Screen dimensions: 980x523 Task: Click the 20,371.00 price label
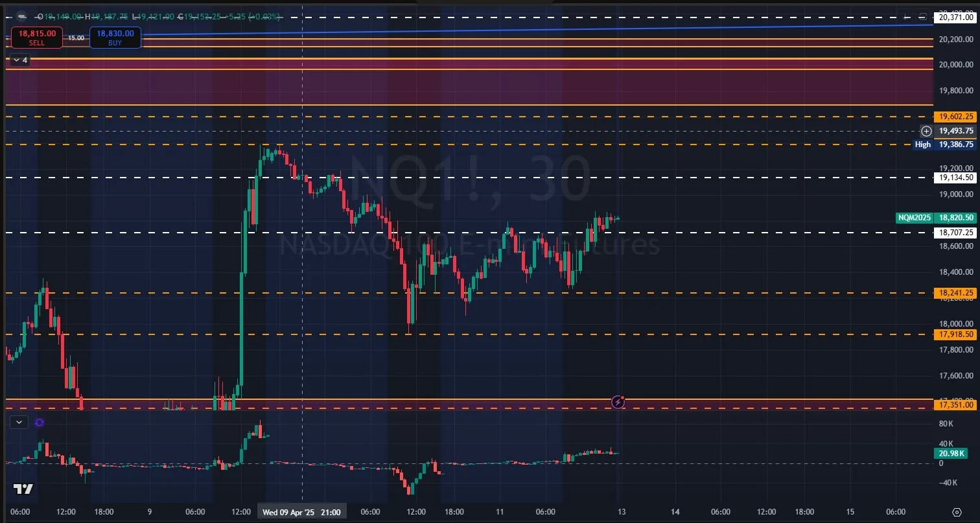(x=955, y=18)
